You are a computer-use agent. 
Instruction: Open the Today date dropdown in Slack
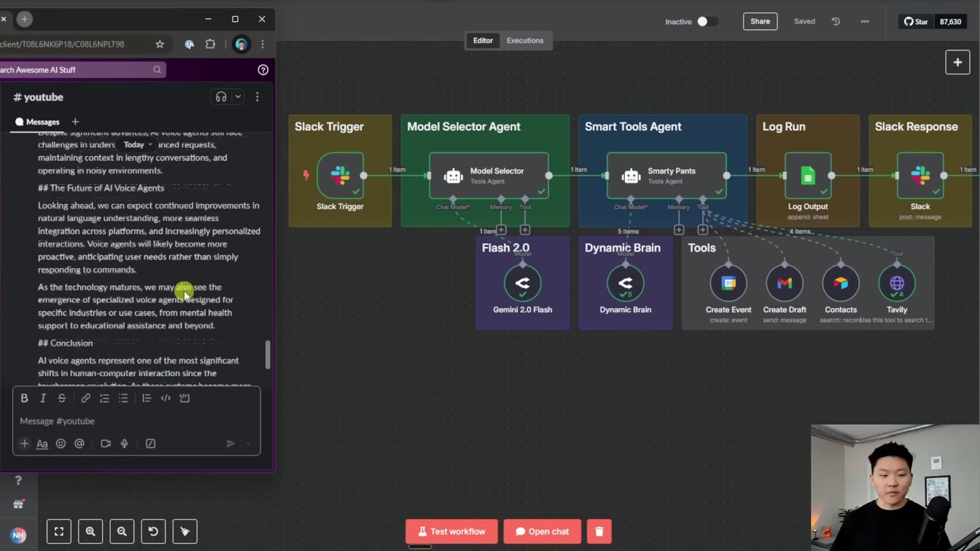click(x=138, y=144)
